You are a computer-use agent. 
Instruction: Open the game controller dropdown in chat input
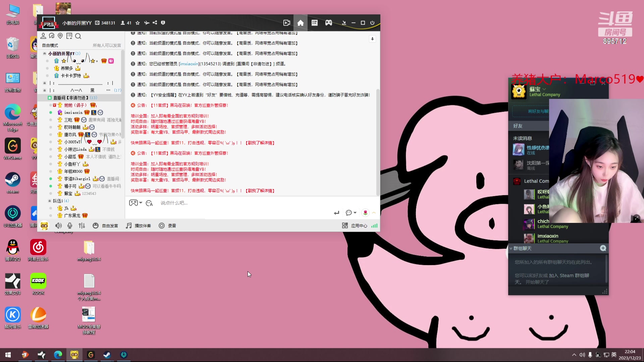[x=136, y=203]
